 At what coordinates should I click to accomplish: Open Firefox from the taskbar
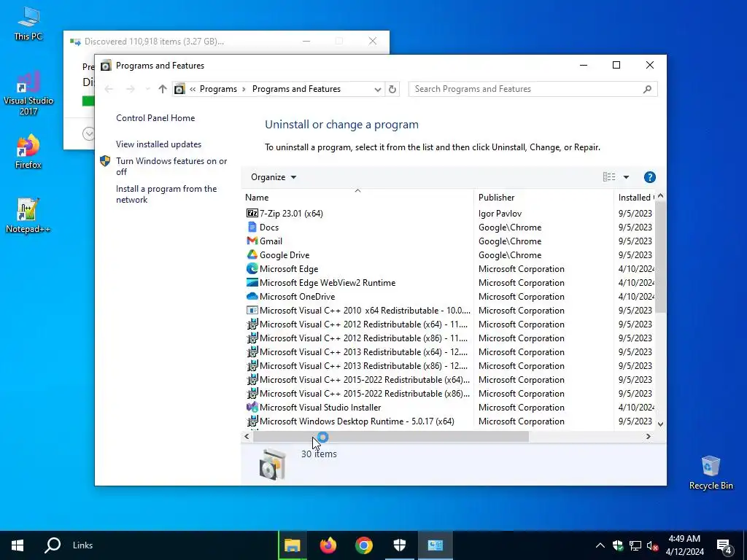(x=328, y=545)
